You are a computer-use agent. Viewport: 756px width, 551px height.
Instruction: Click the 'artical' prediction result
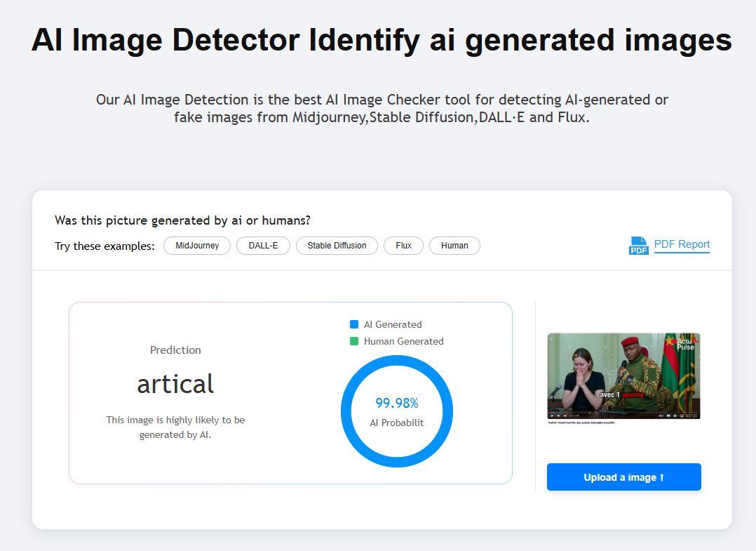tap(175, 384)
